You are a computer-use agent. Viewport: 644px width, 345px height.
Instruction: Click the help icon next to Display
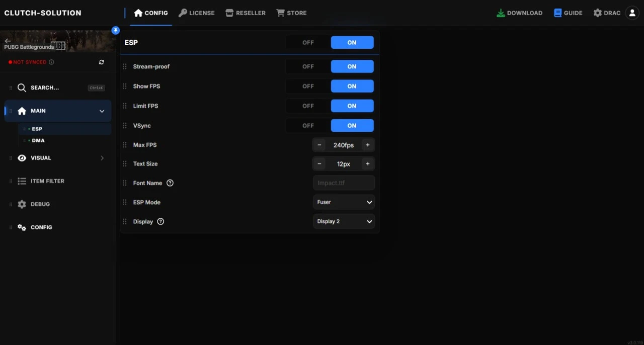point(160,221)
